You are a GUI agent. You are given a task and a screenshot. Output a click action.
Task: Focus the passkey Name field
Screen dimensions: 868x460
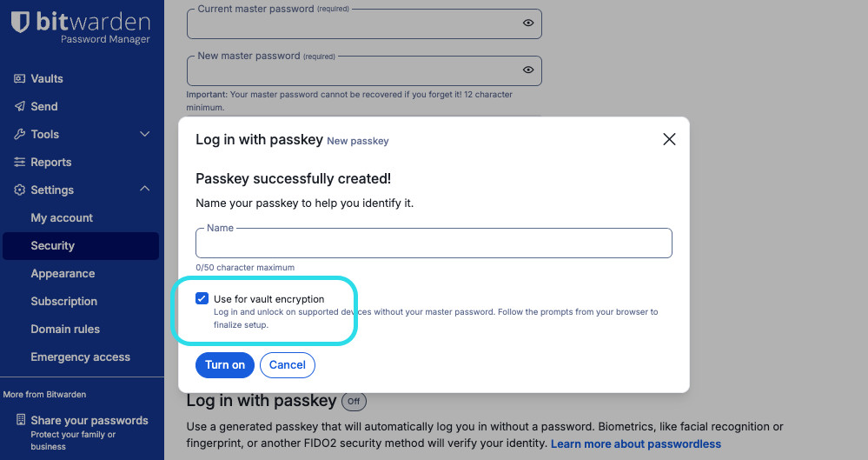click(x=434, y=243)
